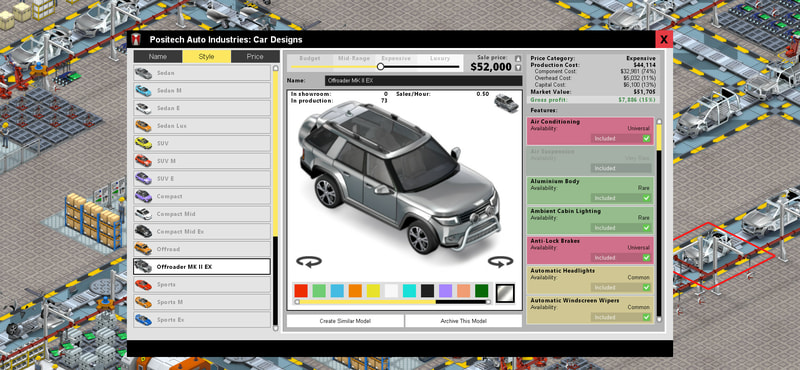
Task: Increase sale price with the up arrow
Action: tap(518, 59)
